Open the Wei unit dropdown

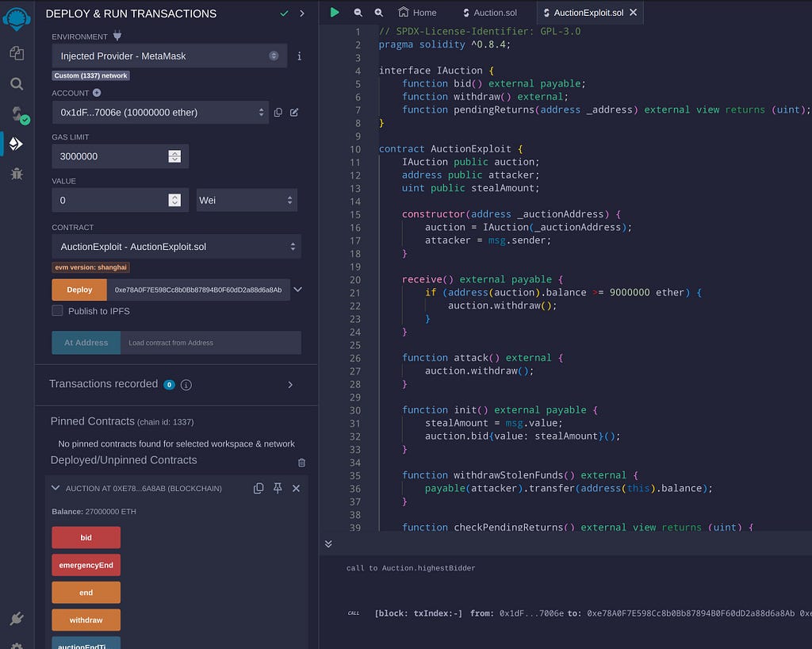pyautogui.click(x=247, y=200)
